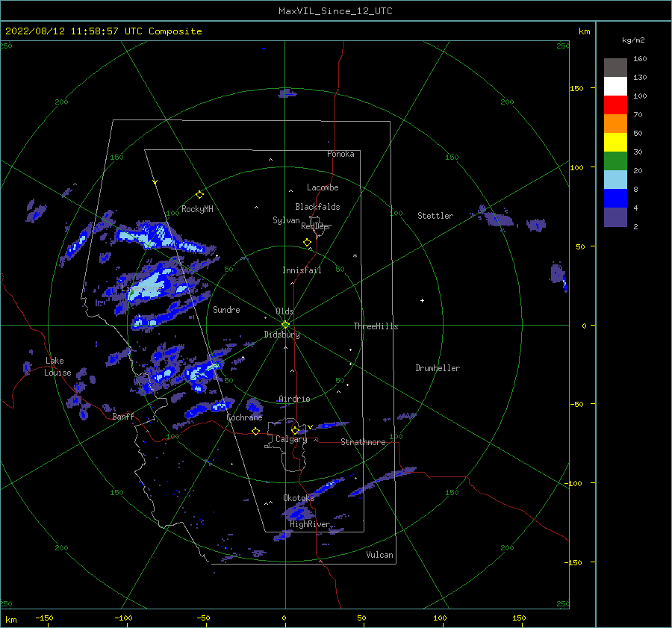Click the yellow diamond marker below RedDeer
The height and width of the screenshot is (628, 672).
pos(307,243)
